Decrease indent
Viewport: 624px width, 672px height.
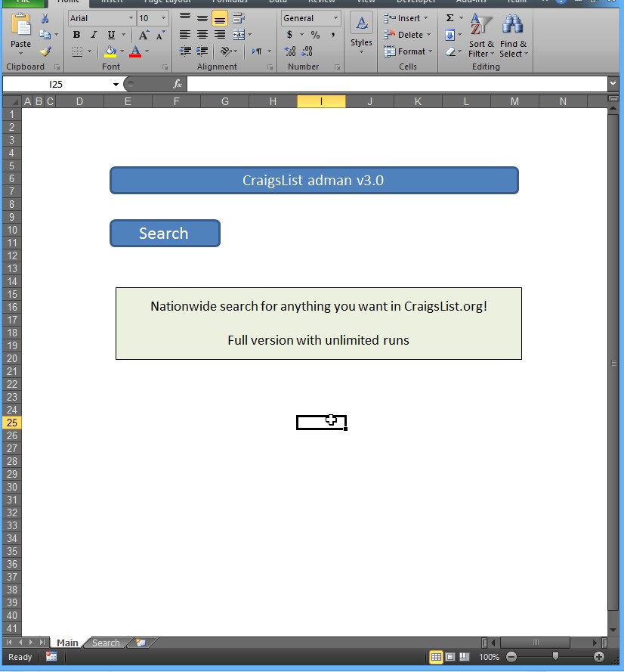click(x=185, y=51)
